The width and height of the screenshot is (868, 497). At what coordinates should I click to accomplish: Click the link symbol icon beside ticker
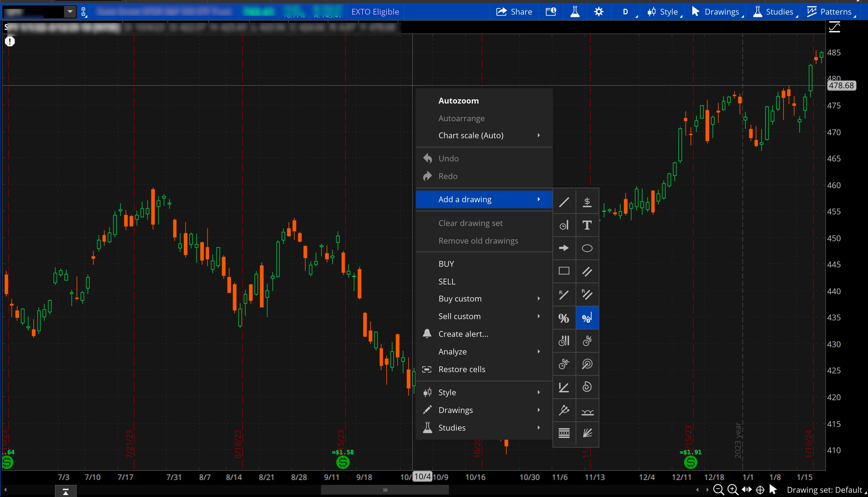pos(84,12)
